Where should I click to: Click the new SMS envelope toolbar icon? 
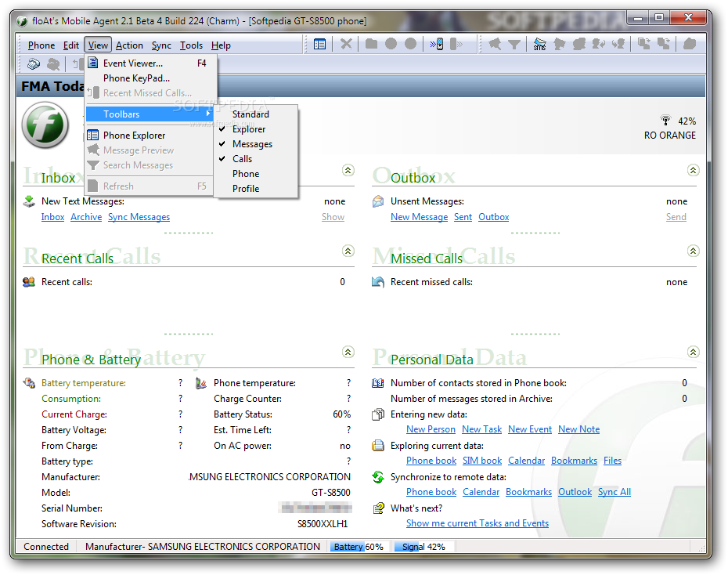(539, 45)
